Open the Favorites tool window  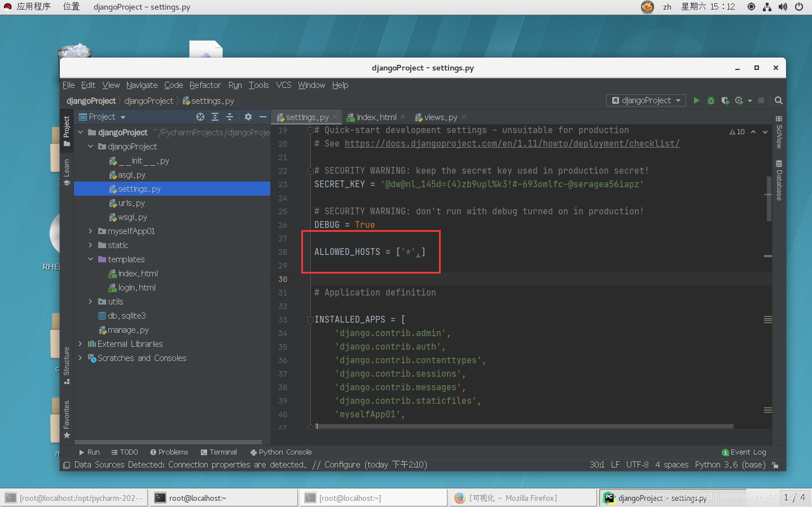coord(67,419)
